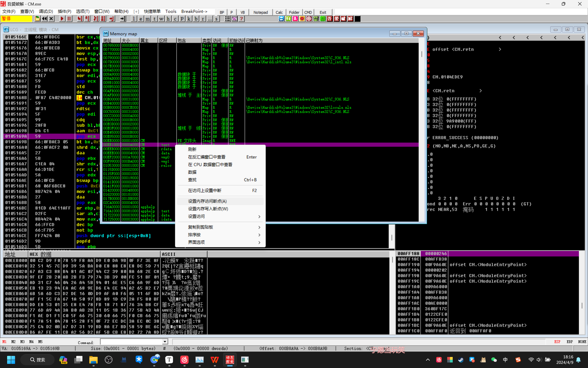Choose 在反汇编窗口中查看 in context menu
This screenshot has height=368, width=588.
click(x=220, y=157)
